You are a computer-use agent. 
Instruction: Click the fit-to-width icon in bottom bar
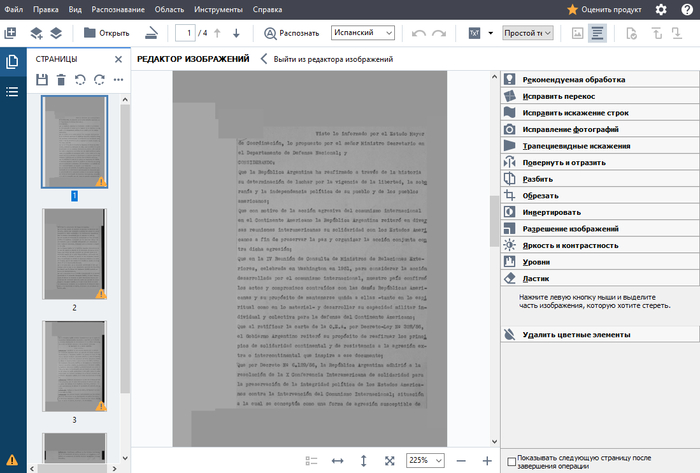(x=337, y=460)
